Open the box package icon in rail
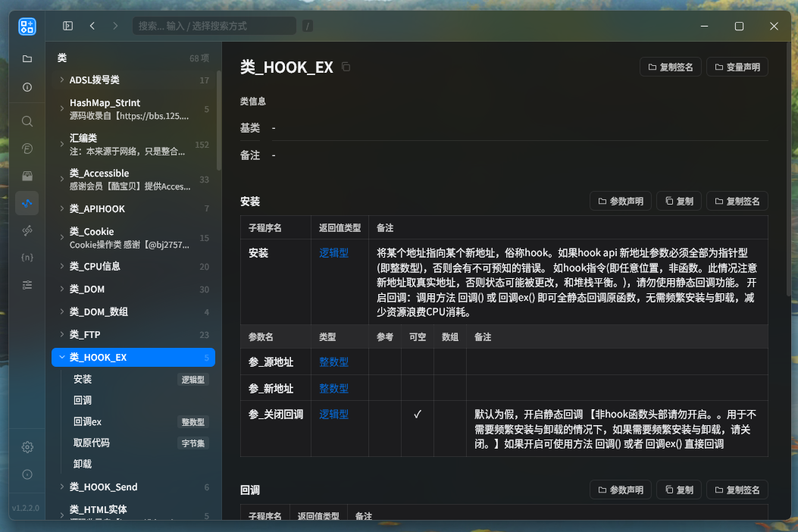798x532 pixels. [27, 176]
